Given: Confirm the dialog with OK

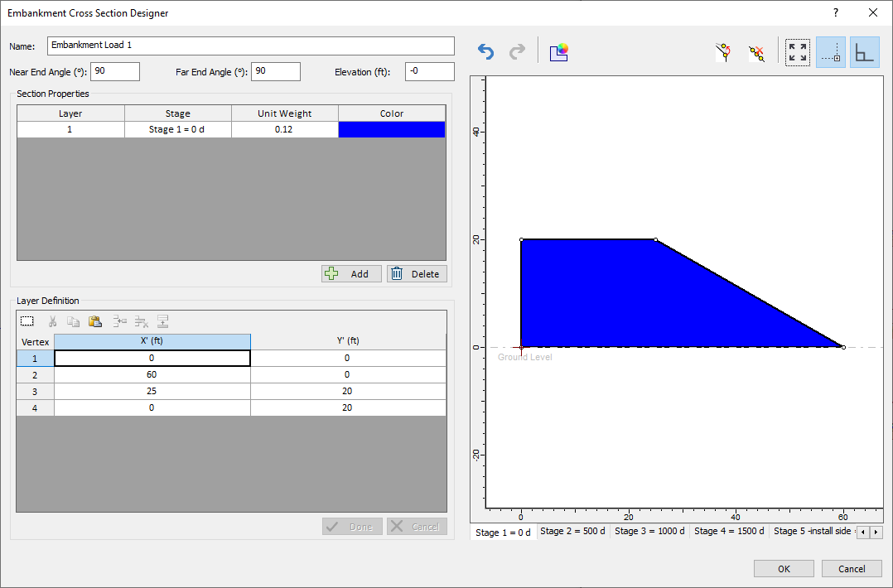Looking at the screenshot, I should coord(784,569).
